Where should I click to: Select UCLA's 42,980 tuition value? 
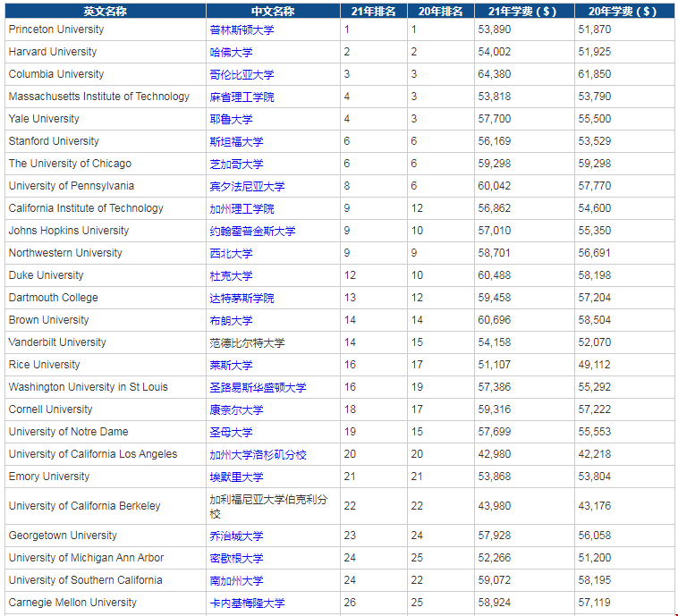[x=495, y=454]
